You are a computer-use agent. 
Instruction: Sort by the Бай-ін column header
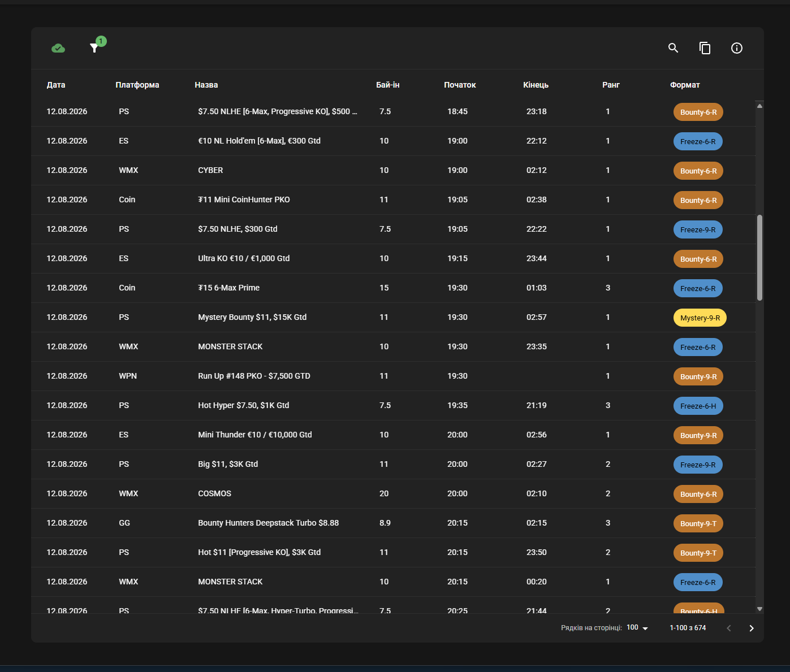[x=387, y=85]
